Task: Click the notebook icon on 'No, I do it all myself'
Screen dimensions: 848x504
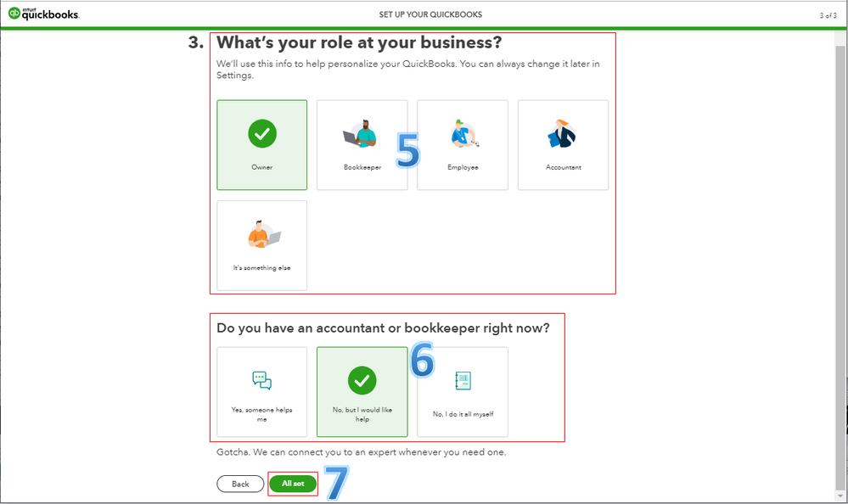Action: [462, 381]
